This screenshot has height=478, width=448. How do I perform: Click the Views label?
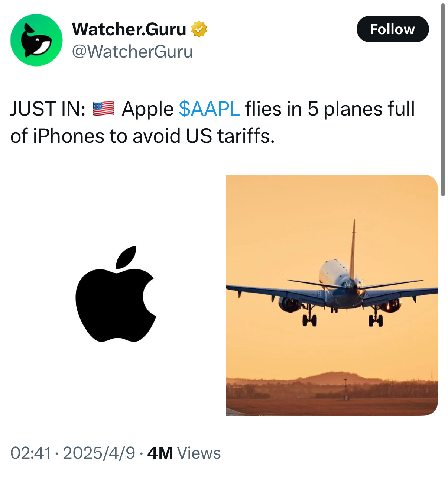point(199,453)
